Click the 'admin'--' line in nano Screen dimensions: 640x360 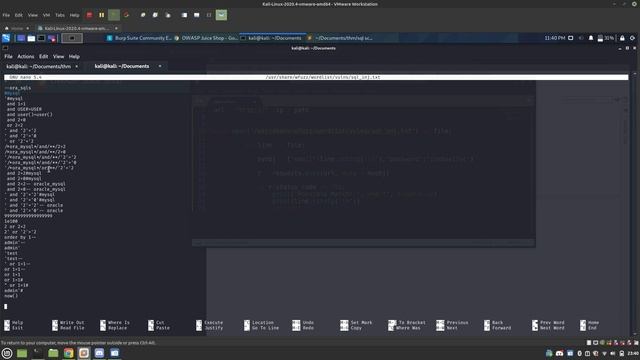click(x=15, y=242)
